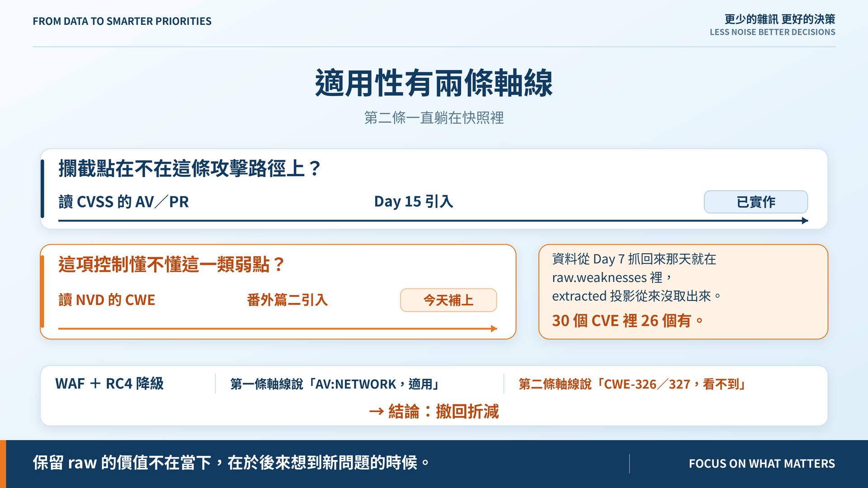Image resolution: width=868 pixels, height=488 pixels.
Task: Click the Day 15 引入 label
Action: [414, 202]
